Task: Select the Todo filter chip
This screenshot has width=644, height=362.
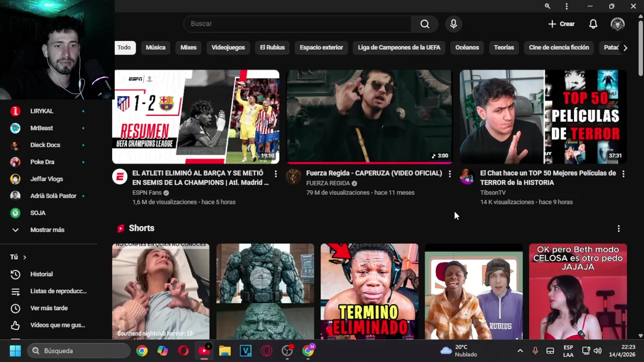Action: tap(124, 47)
